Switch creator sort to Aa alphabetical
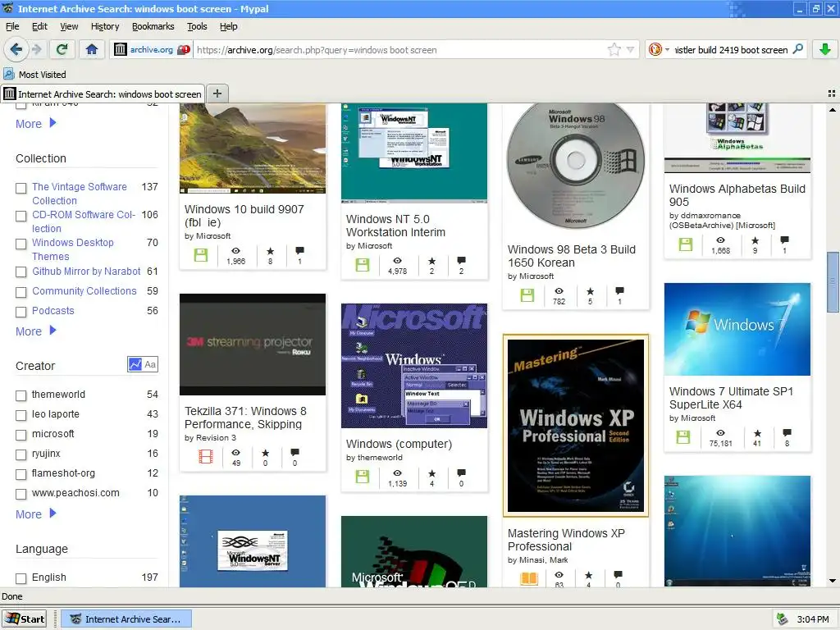 tap(151, 364)
